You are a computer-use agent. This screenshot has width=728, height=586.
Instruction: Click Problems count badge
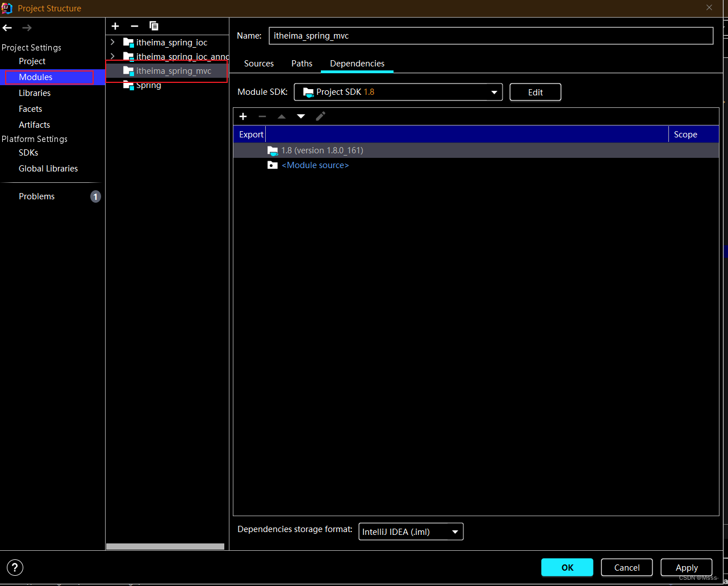click(95, 196)
